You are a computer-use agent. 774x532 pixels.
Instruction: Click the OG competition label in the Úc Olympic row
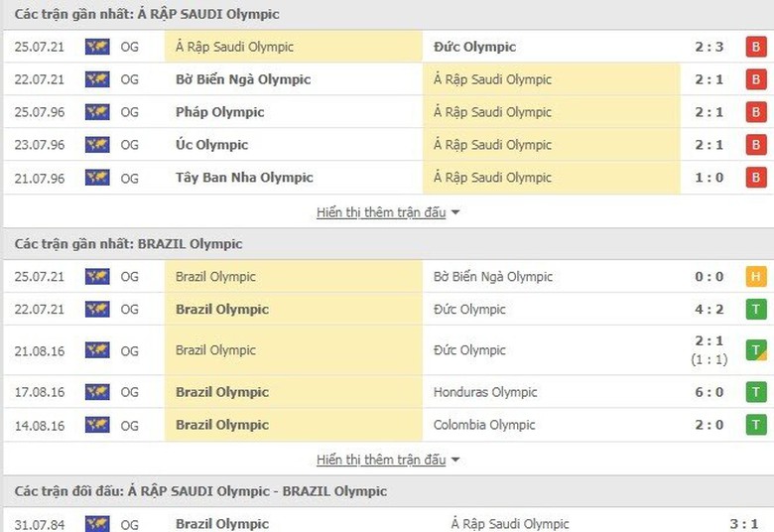pos(130,145)
